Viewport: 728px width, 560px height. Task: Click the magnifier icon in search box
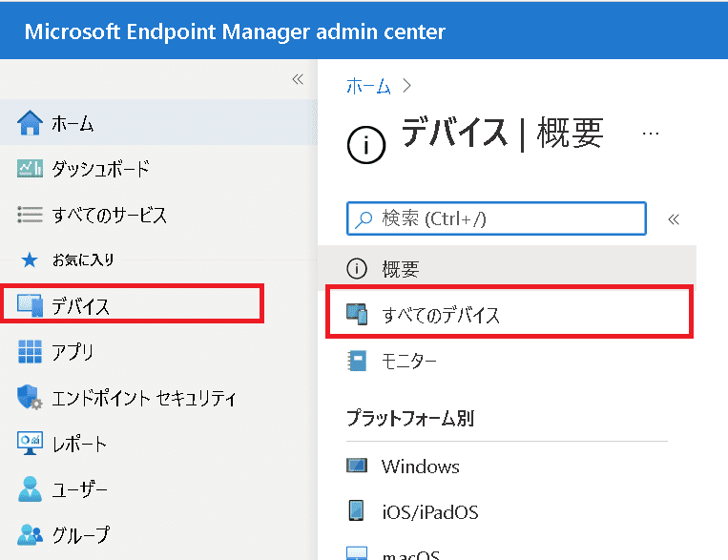coord(364,219)
